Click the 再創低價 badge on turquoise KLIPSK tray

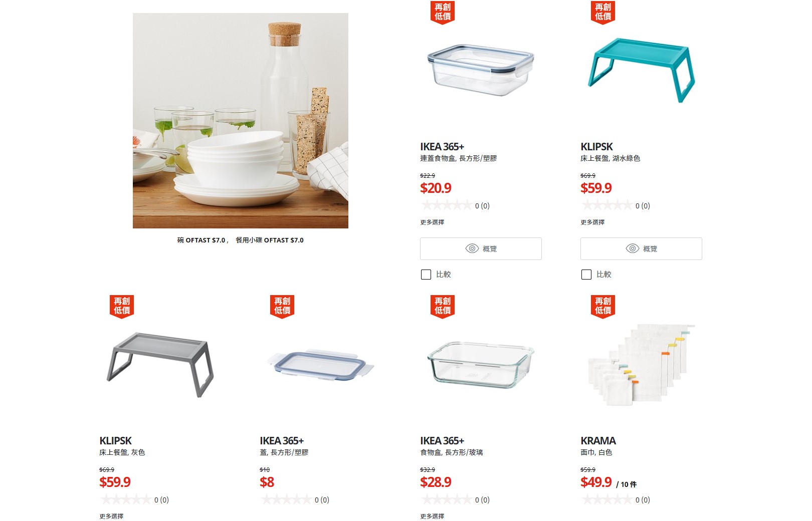(x=602, y=12)
